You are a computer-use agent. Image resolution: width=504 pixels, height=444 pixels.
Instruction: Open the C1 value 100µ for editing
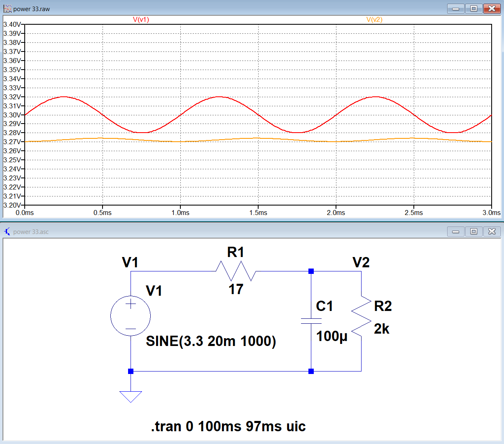[x=332, y=337]
